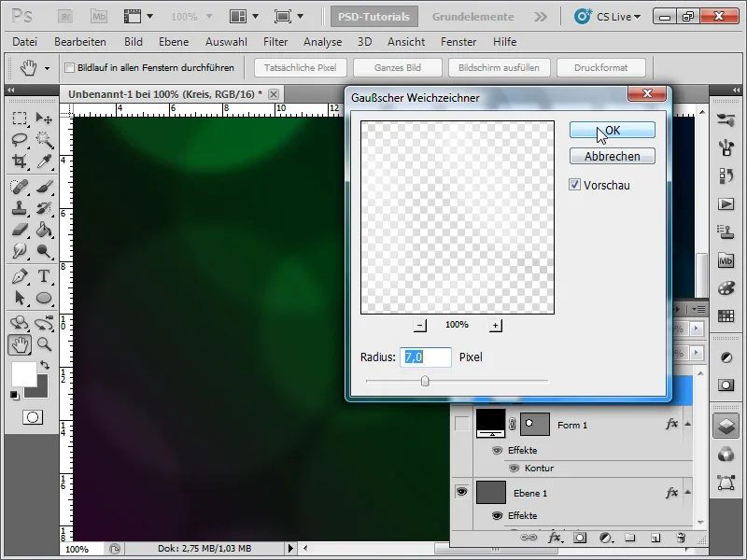The width and height of the screenshot is (747, 560).
Task: Open the Layers panel icon in dock
Action: [x=726, y=426]
